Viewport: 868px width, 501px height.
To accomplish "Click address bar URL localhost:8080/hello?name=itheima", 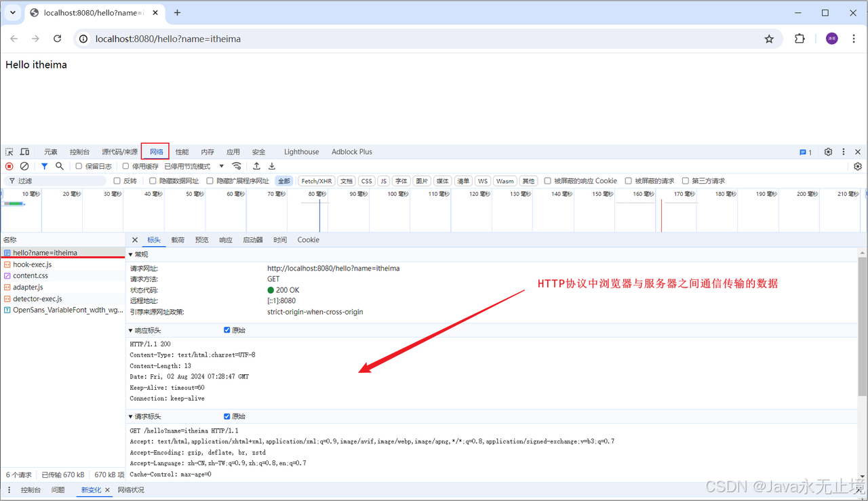I will coord(168,39).
